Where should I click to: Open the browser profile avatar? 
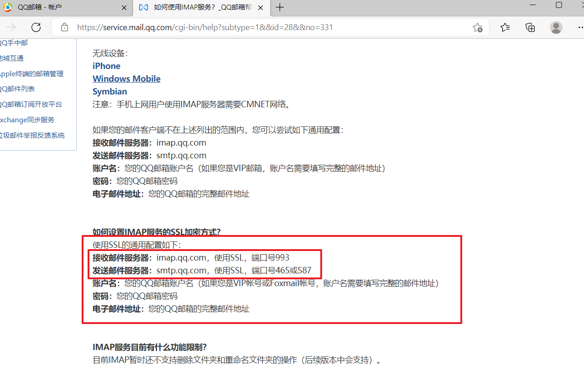[556, 27]
